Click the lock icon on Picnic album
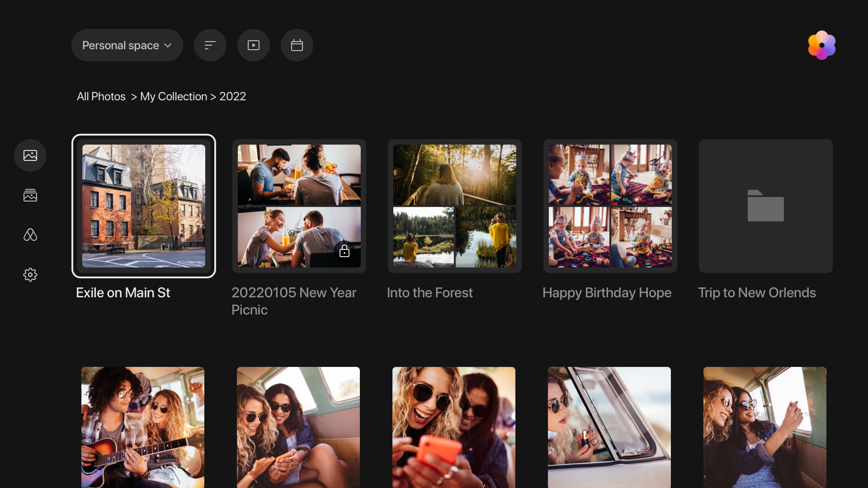The image size is (868, 488). [344, 251]
